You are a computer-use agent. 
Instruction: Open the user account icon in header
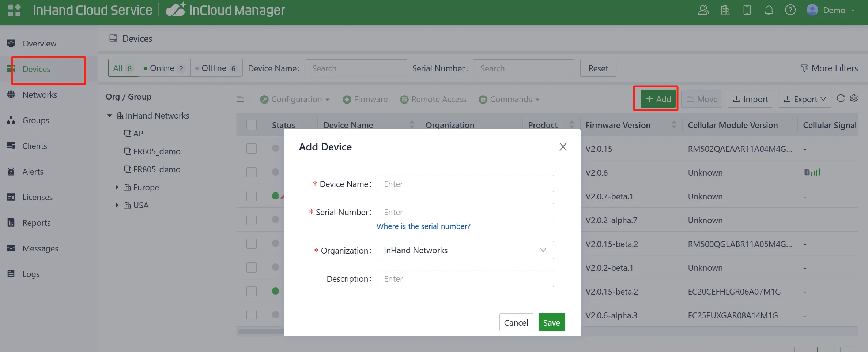(703, 10)
